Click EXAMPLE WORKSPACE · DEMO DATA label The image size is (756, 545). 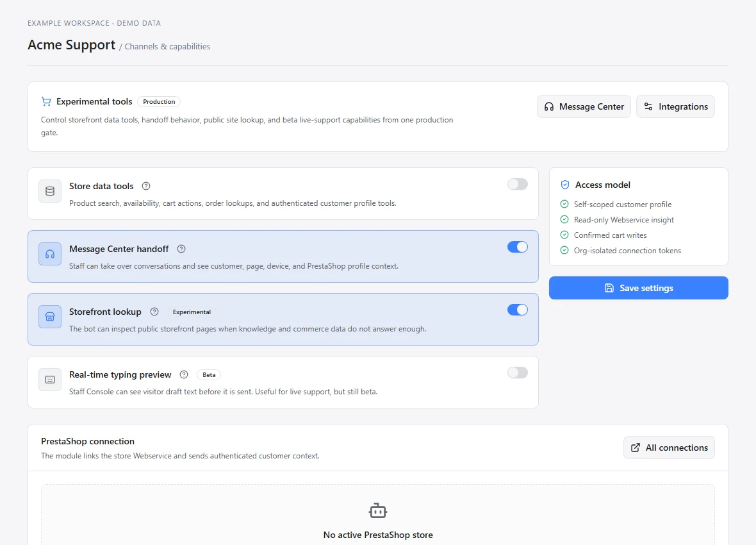(94, 23)
